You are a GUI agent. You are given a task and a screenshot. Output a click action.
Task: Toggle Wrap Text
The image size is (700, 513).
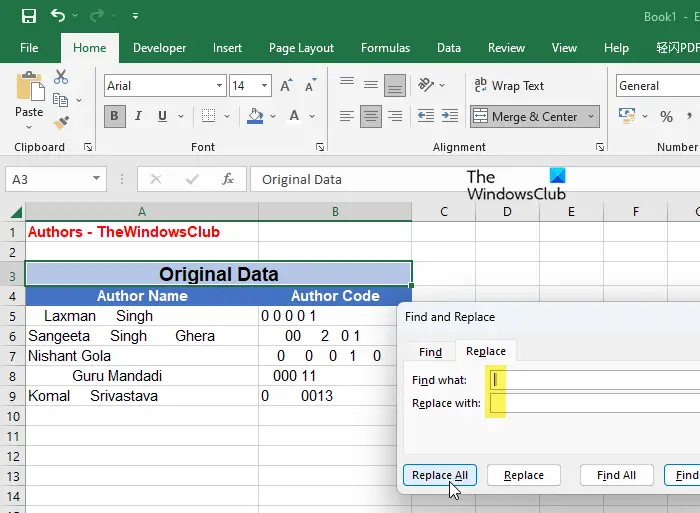coord(509,85)
